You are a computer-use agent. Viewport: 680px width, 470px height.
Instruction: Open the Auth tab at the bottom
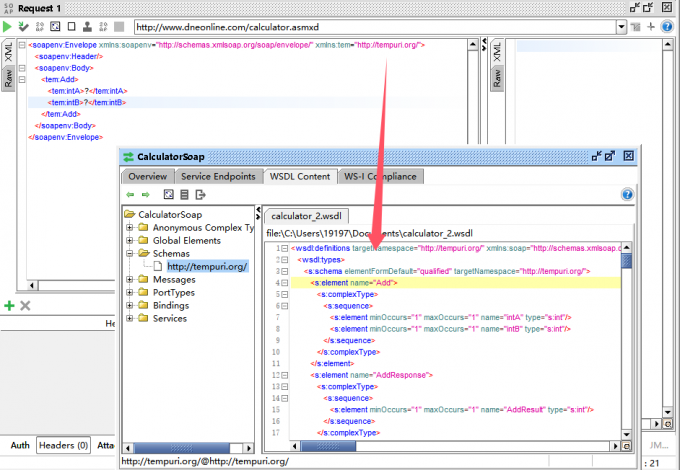(20, 445)
